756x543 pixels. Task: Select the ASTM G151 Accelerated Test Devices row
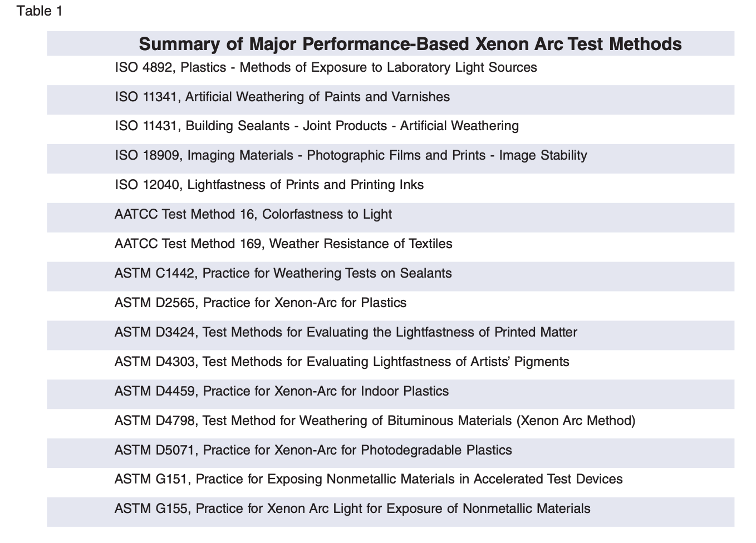[x=369, y=480]
